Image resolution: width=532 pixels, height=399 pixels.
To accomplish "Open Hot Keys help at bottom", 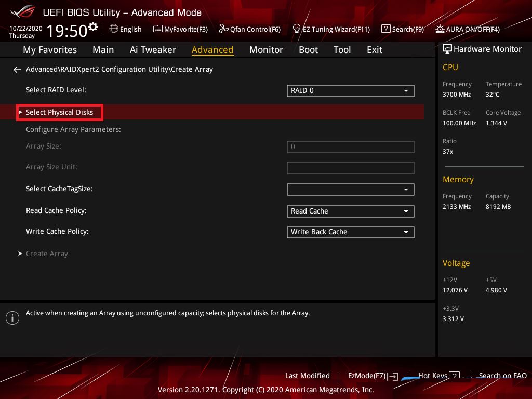I will coord(438,376).
